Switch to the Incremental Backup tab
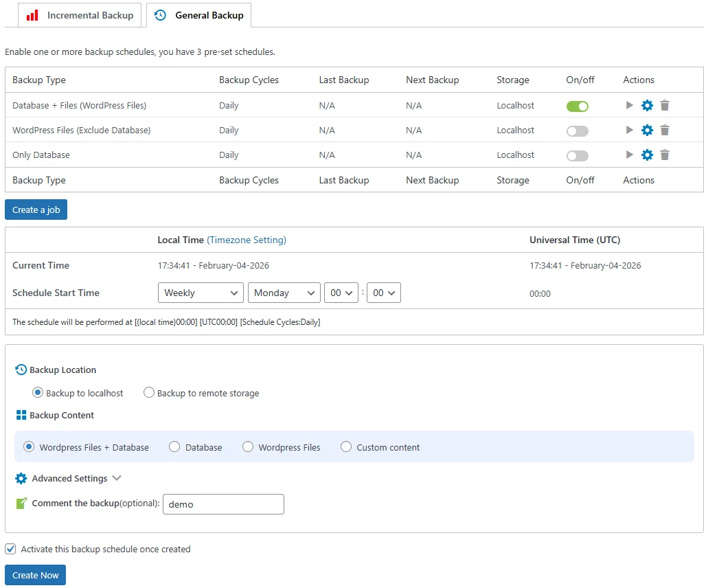 (79, 14)
